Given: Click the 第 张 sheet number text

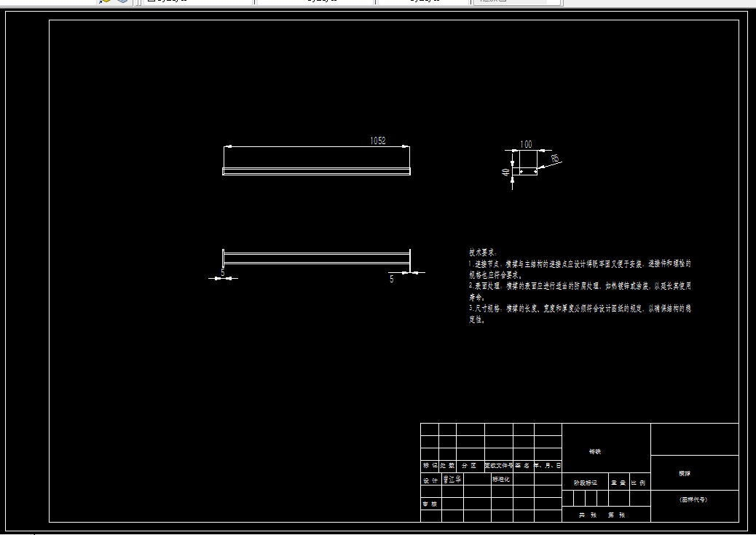Looking at the screenshot, I should pos(617,515).
